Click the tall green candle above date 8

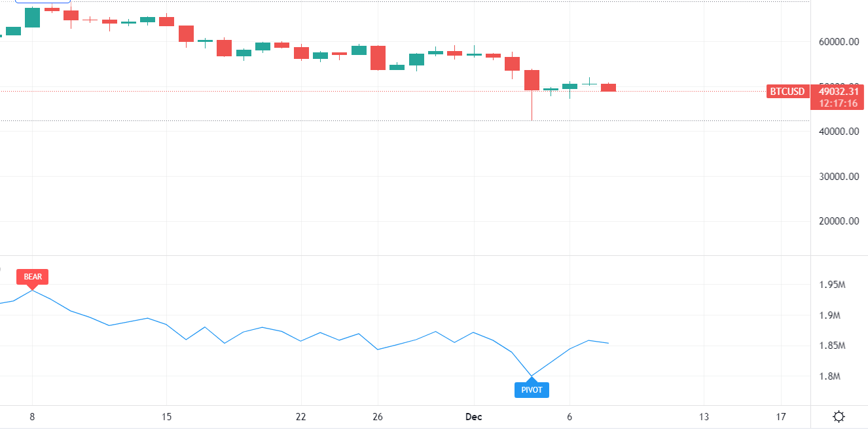tap(32, 18)
